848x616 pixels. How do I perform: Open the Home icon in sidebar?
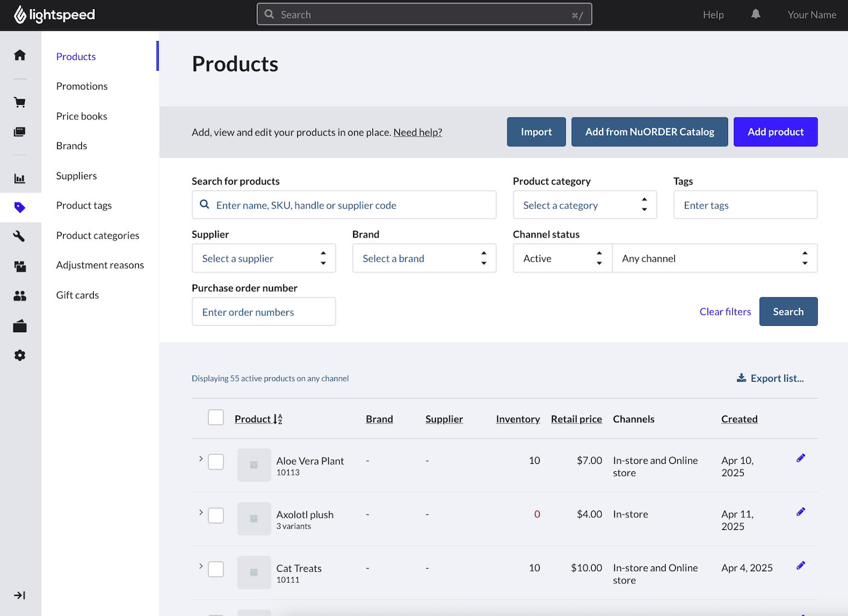click(20, 55)
